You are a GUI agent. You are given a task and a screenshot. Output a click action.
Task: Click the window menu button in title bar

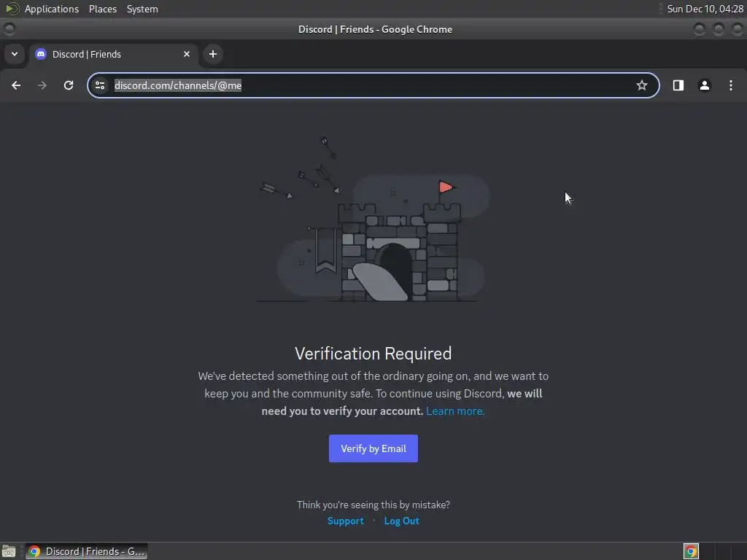pyautogui.click(x=9, y=29)
